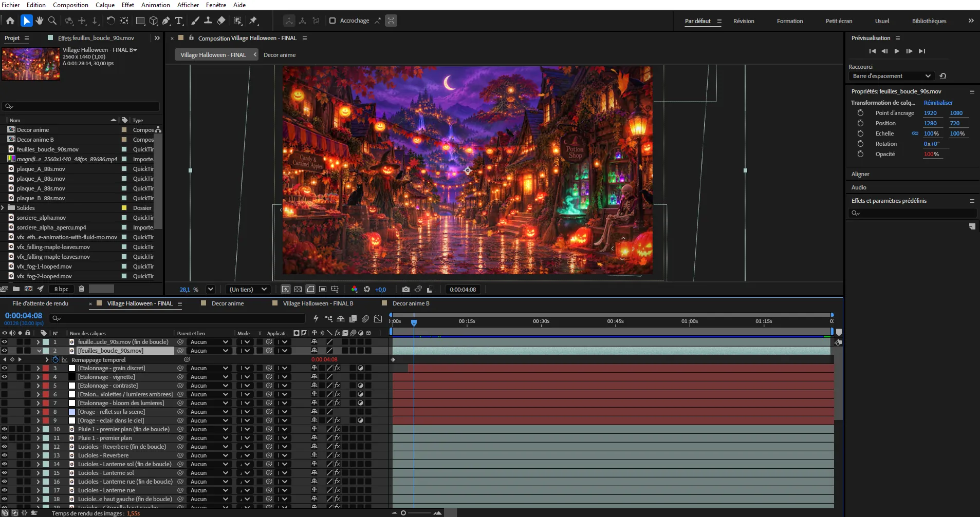
Task: Switch to the Révision workspace
Action: pos(744,21)
